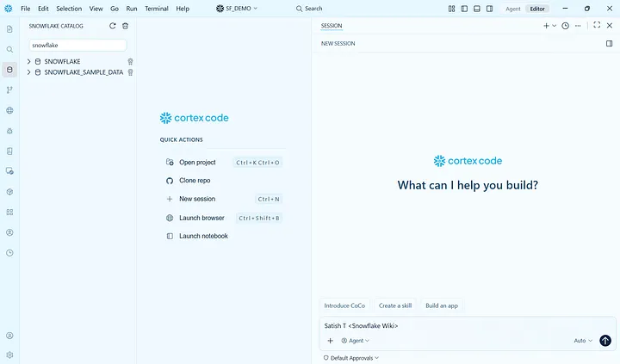
Task: Click Open project quick action
Action: coord(224,163)
